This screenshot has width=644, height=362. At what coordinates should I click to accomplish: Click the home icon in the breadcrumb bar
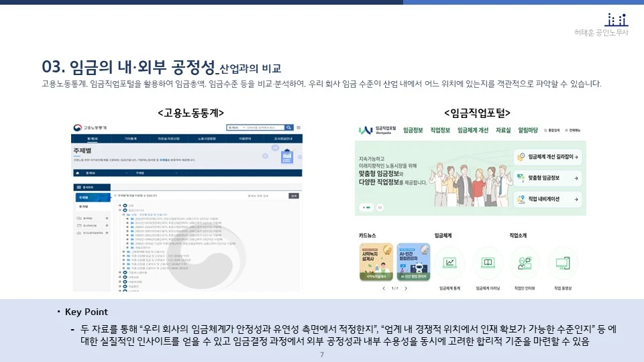[x=77, y=173]
